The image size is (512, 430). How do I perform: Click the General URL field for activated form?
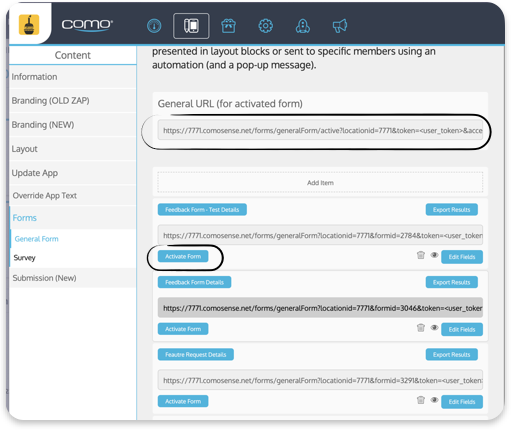320,130
